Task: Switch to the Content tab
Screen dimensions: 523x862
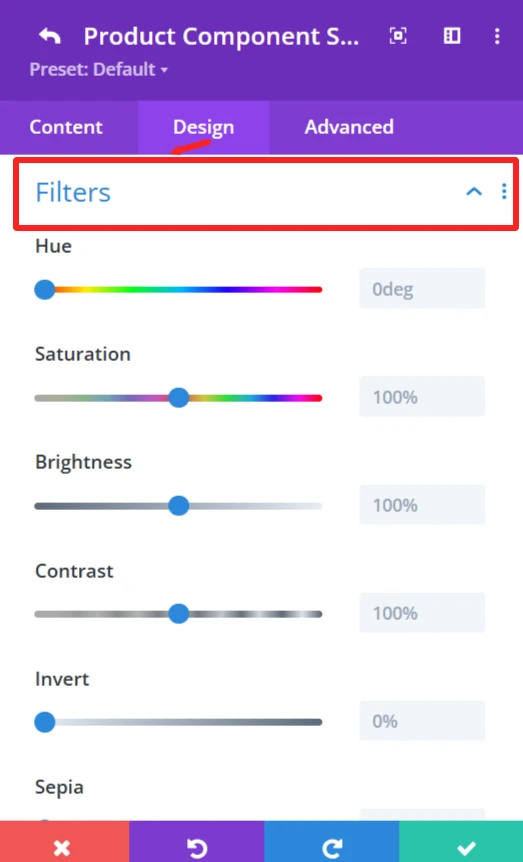Action: (x=66, y=127)
